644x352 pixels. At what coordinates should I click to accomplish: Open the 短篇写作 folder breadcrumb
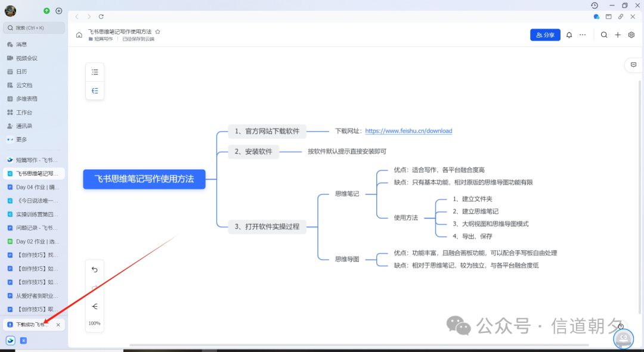pos(101,39)
